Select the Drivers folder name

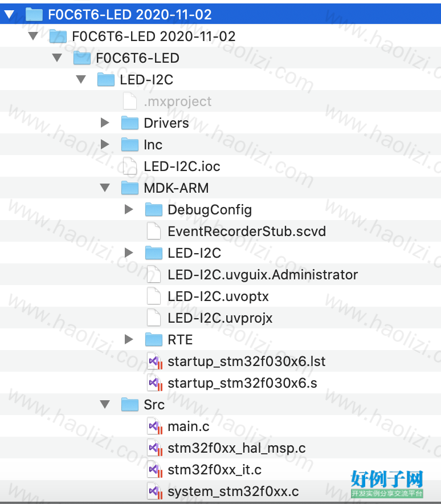[166, 123]
